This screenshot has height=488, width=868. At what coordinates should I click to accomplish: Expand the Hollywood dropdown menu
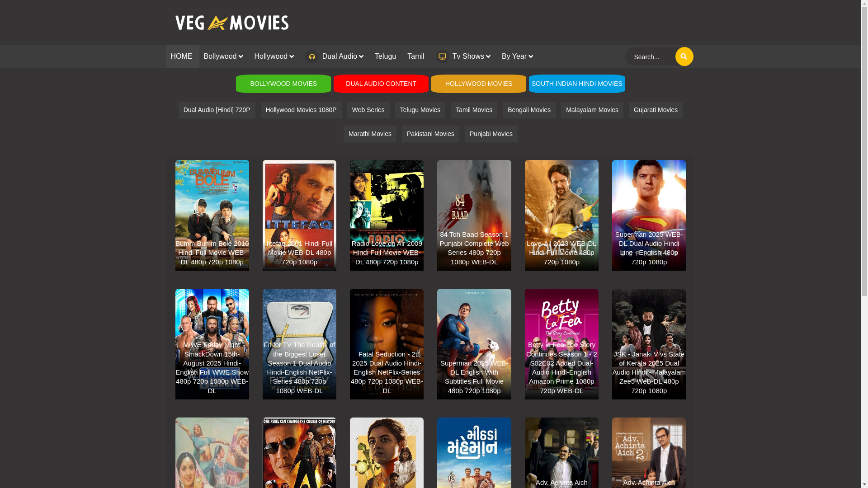[x=274, y=56]
